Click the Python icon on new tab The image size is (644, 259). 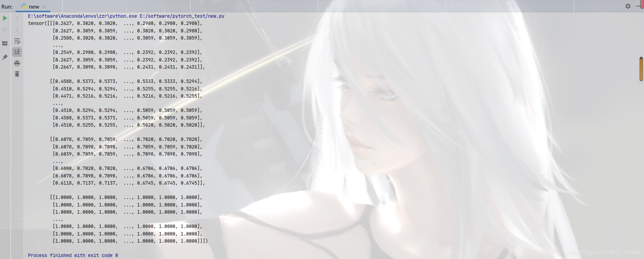coord(24,6)
